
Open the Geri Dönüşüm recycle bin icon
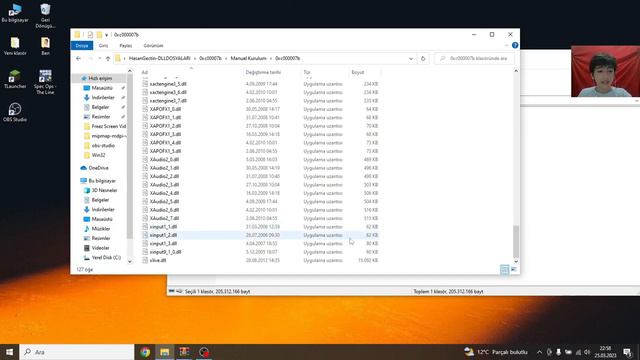point(45,16)
